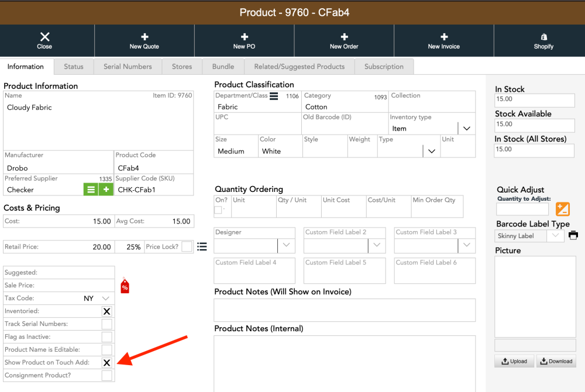Add a supplier with the green plus icon
The width and height of the screenshot is (585, 392).
106,190
